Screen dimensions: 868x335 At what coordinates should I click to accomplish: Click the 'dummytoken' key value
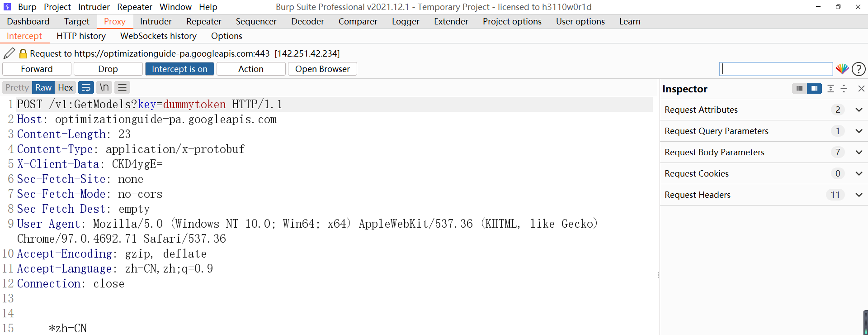click(x=194, y=104)
